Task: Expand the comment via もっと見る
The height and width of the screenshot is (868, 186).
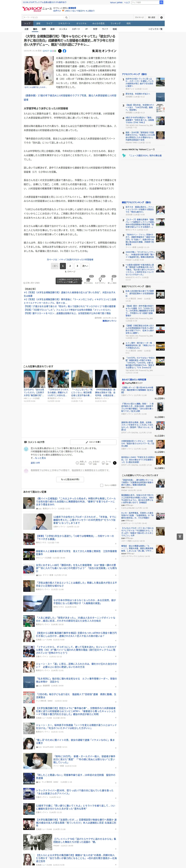Action: pyautogui.click(x=41, y=458)
